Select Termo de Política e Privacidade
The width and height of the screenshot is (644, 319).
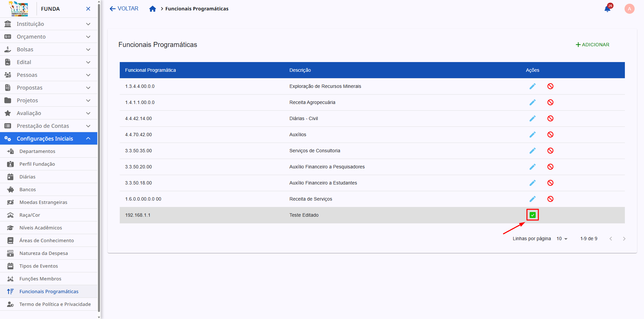[55, 304]
